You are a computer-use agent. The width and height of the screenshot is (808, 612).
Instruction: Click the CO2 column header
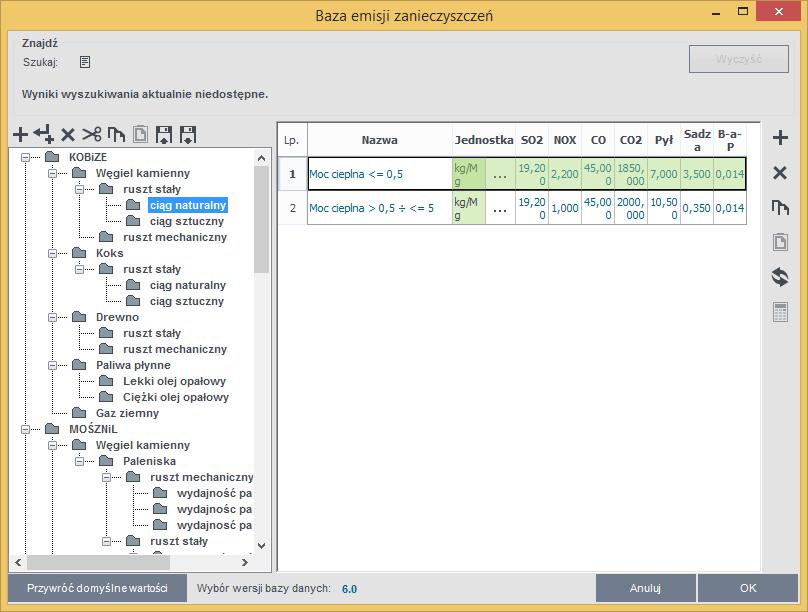coord(631,140)
